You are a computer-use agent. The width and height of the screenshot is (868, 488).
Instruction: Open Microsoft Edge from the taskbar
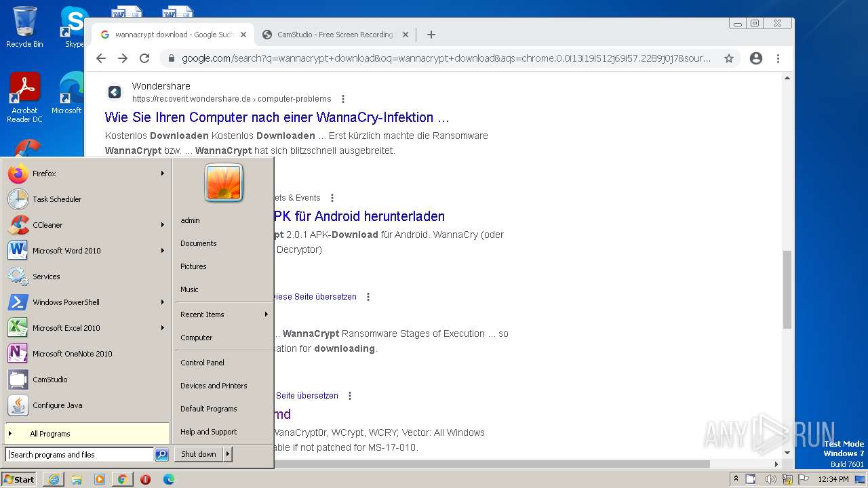coord(168,479)
